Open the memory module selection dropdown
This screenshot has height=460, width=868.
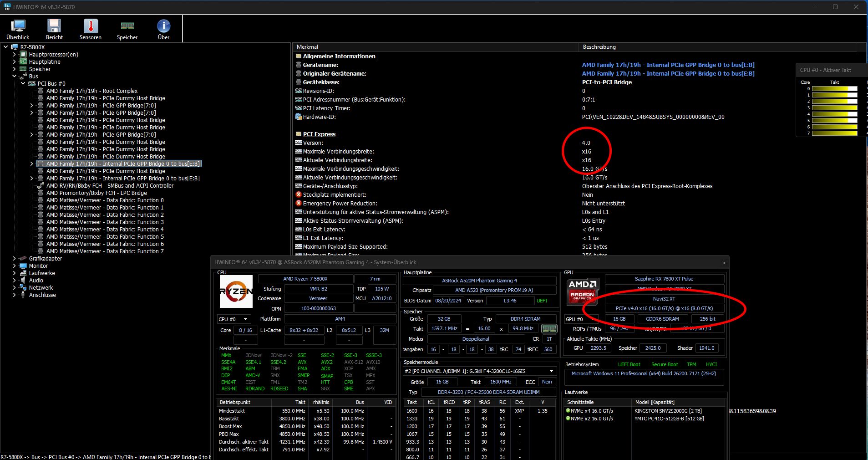(x=480, y=371)
